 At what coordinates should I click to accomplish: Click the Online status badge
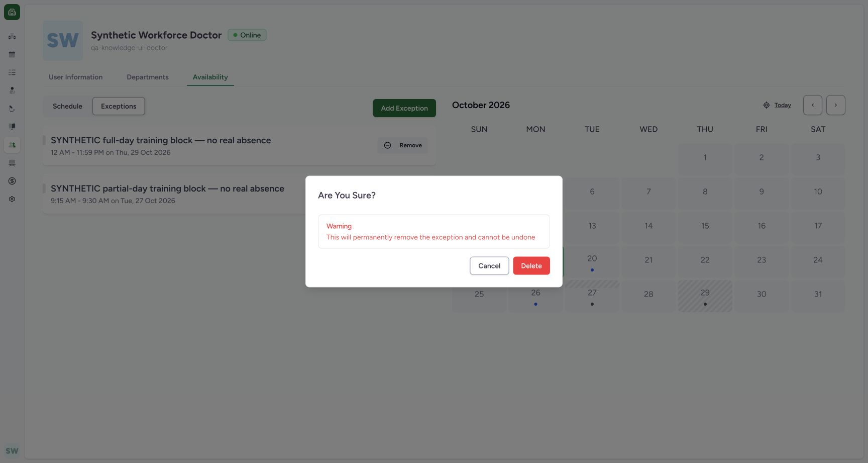click(247, 35)
